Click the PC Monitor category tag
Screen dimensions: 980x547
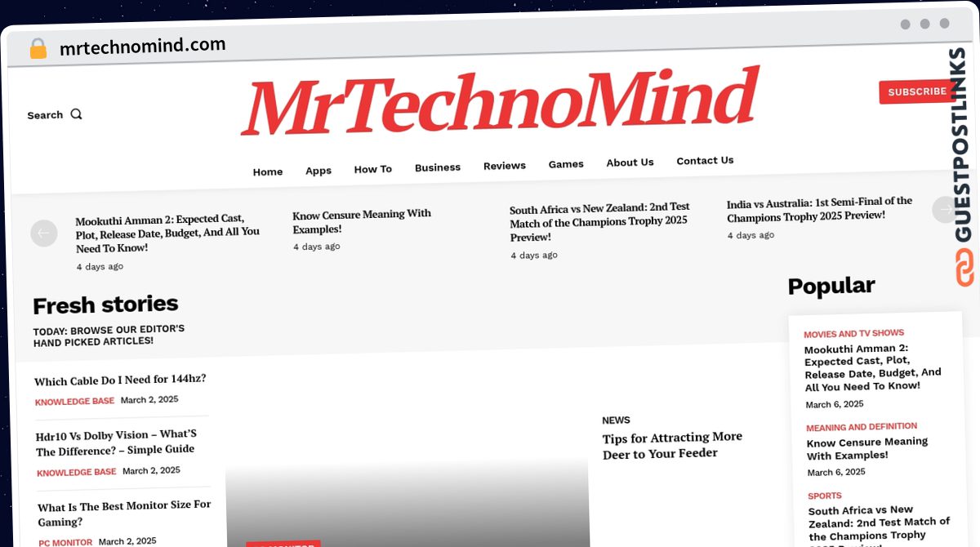click(x=65, y=543)
